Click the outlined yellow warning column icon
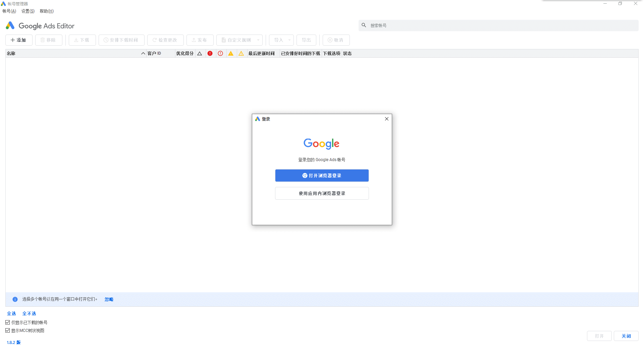 (x=241, y=53)
